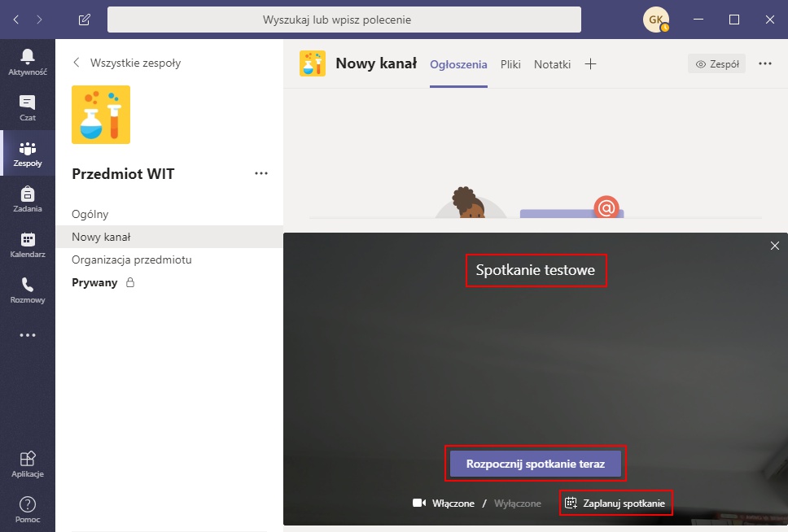Close the meeting preview panel
This screenshot has width=788, height=532.
(x=775, y=246)
